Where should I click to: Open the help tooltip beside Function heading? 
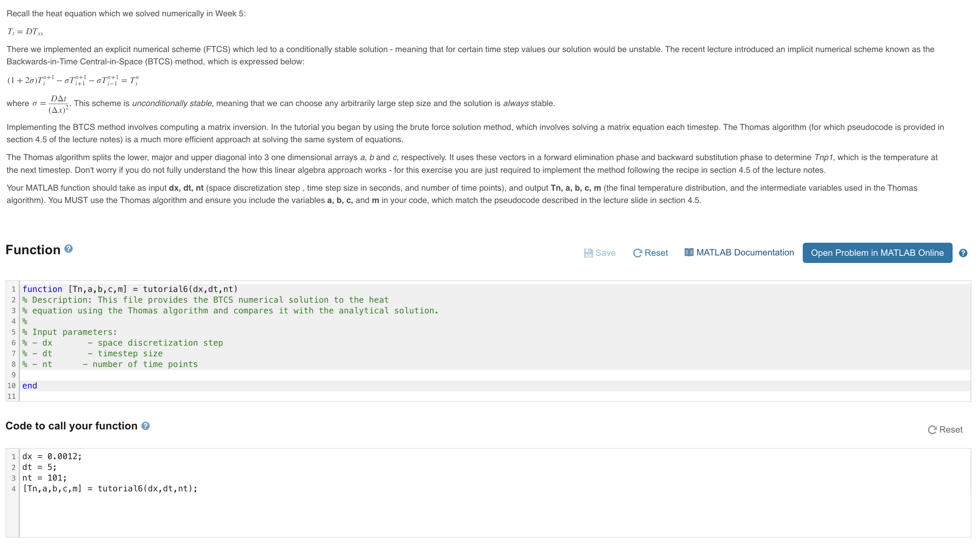68,249
